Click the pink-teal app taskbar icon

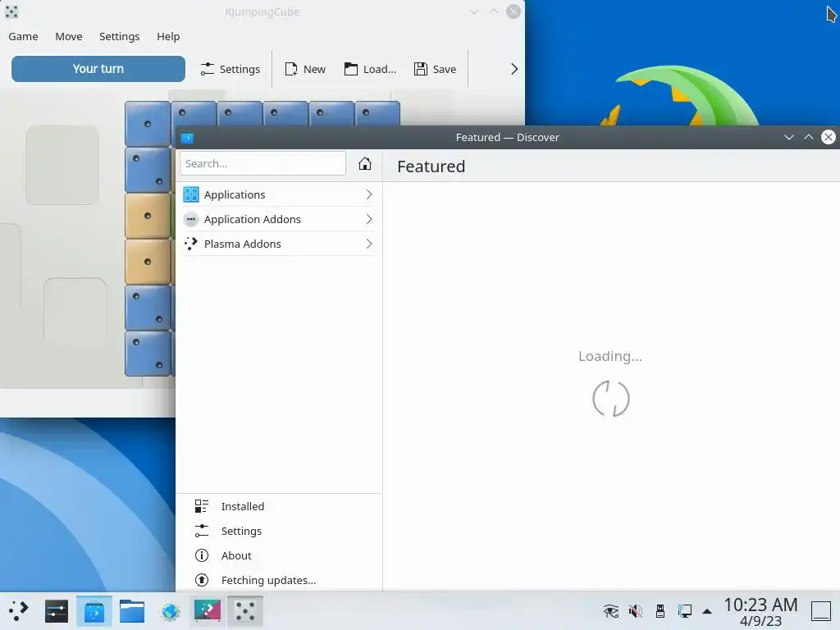[208, 610]
